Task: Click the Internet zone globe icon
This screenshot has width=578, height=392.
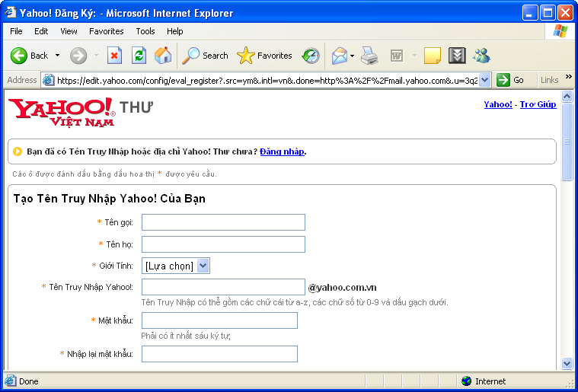Action: pyautogui.click(x=466, y=381)
